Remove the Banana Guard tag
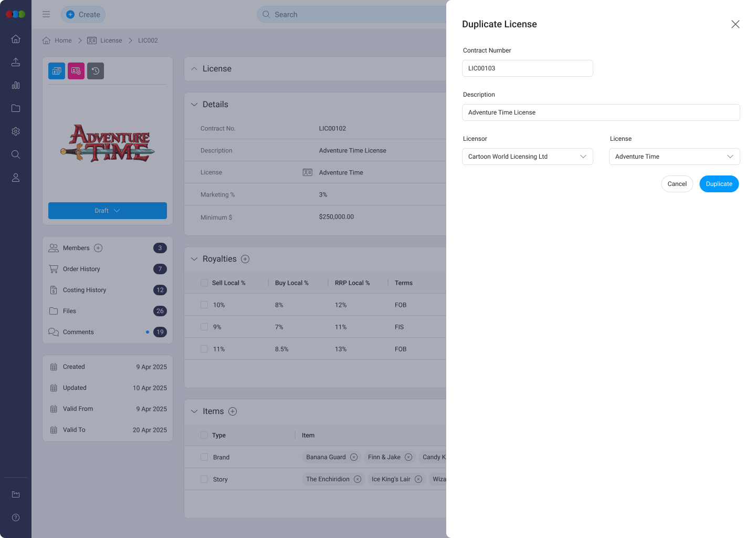Viewport: 756px width, 538px height. pos(354,457)
